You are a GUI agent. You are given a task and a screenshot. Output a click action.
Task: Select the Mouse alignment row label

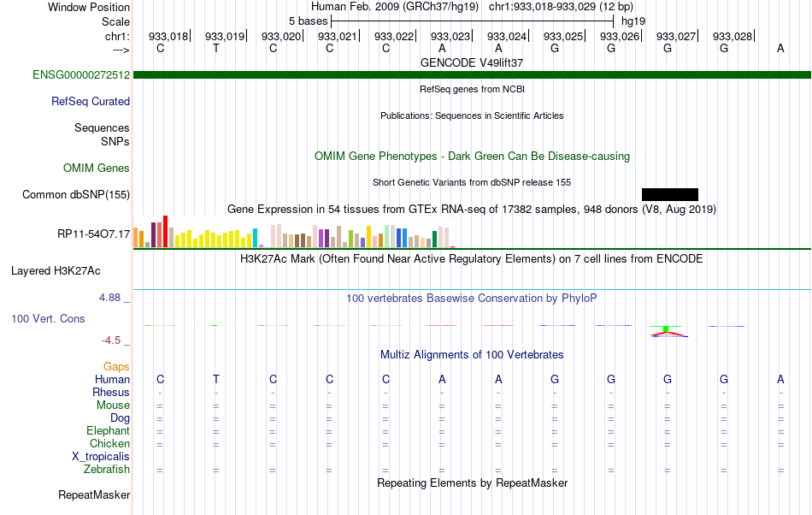(x=114, y=405)
